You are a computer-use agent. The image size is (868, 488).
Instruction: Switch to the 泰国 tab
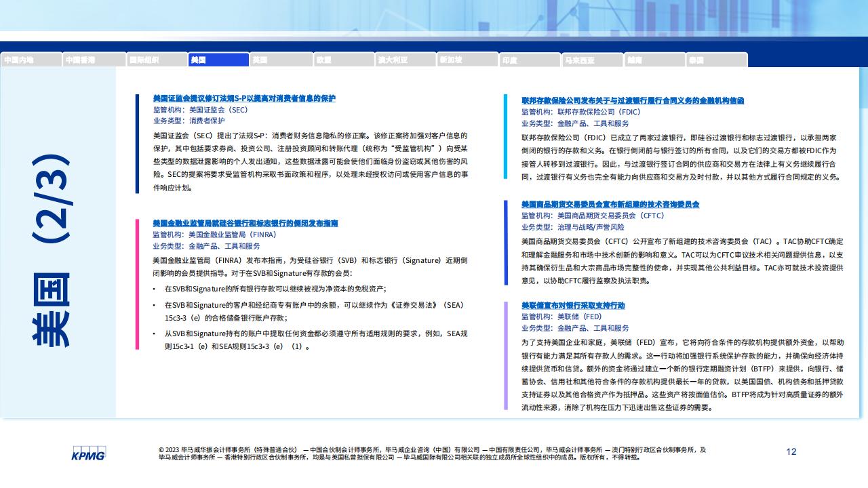pos(717,60)
